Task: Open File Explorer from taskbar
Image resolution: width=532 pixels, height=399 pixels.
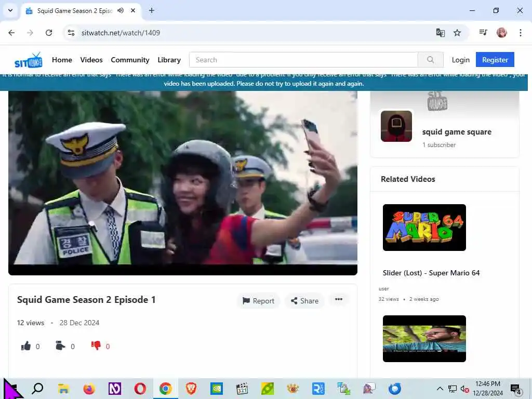Action: [63, 389]
